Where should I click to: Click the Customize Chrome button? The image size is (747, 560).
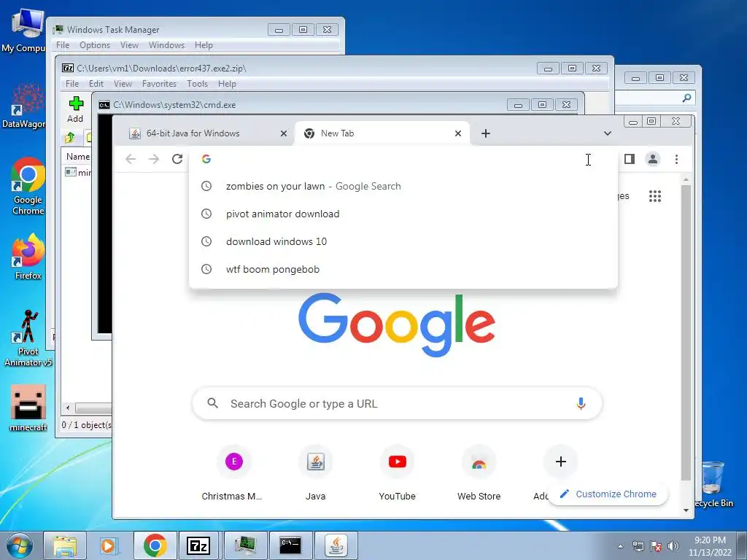608,494
